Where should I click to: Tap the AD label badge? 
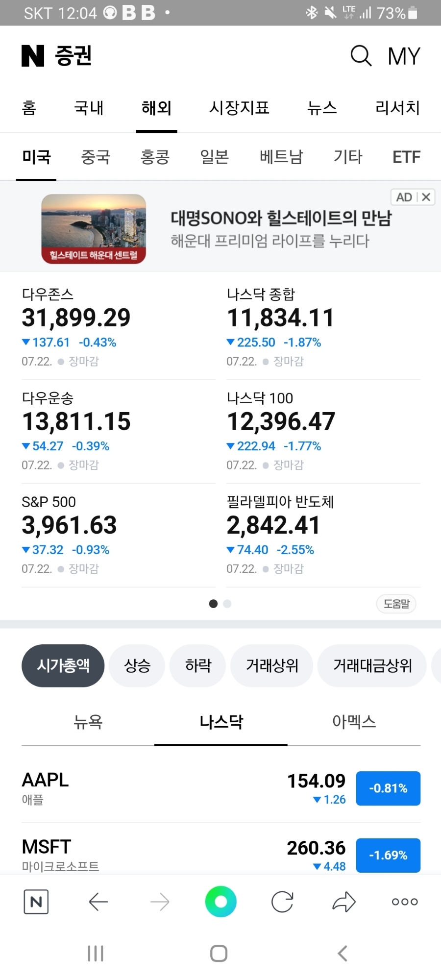click(x=404, y=197)
